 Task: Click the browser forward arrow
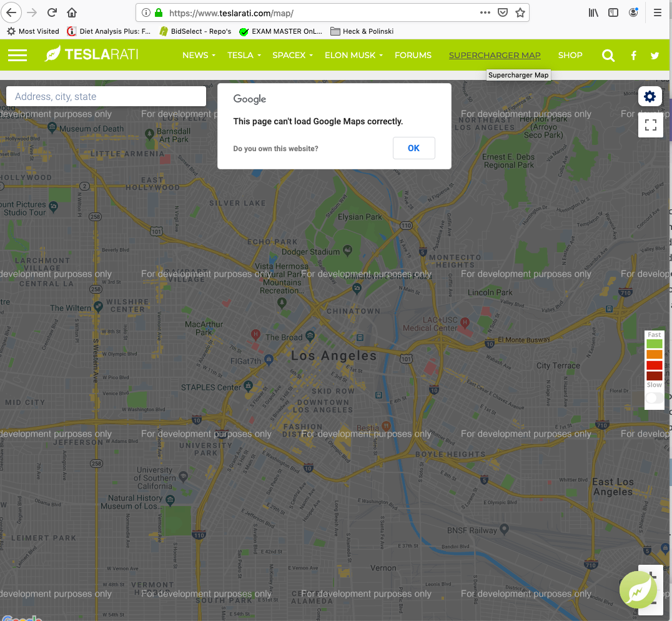32,12
